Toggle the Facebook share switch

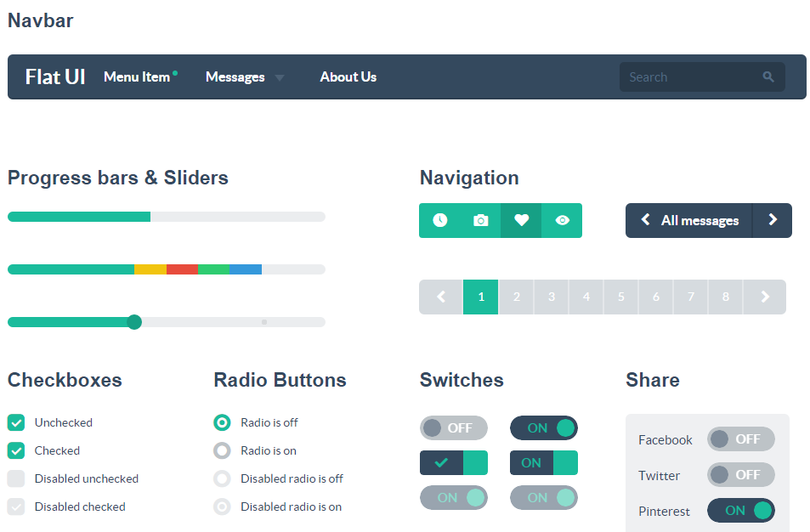coord(741,439)
